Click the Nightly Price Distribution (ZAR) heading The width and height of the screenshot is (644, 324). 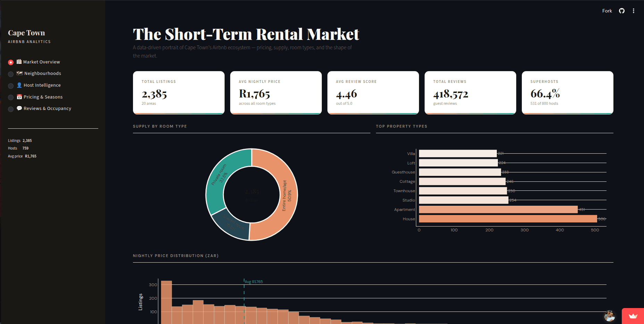176,256
